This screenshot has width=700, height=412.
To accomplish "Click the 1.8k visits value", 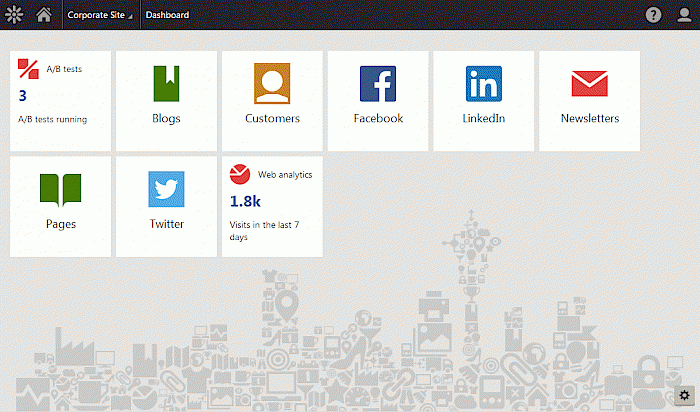I will tap(245, 202).
